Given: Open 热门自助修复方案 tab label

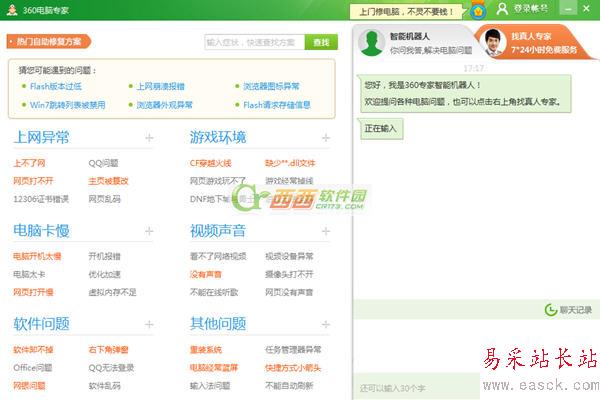Looking at the screenshot, I should (49, 41).
